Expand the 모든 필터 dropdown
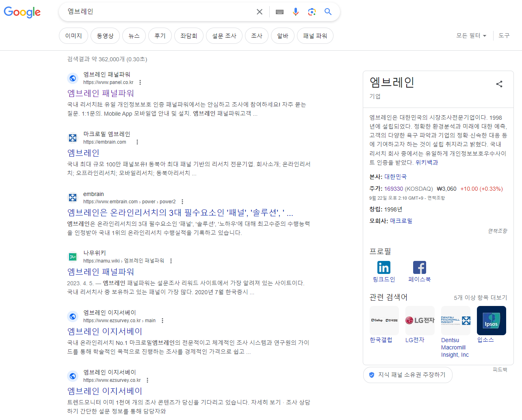 click(x=471, y=36)
